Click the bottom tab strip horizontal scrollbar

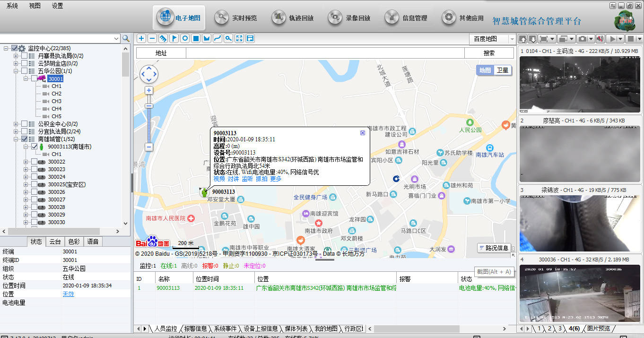point(416,329)
